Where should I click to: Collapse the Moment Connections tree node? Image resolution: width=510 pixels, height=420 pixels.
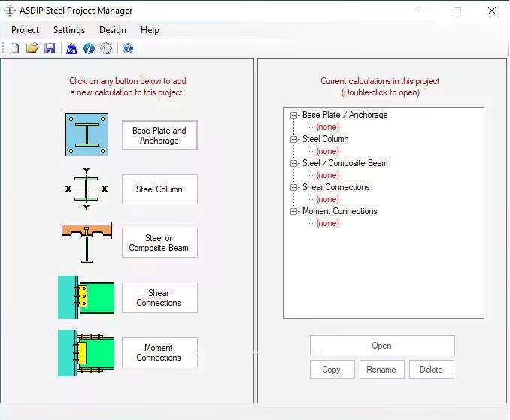pos(293,211)
